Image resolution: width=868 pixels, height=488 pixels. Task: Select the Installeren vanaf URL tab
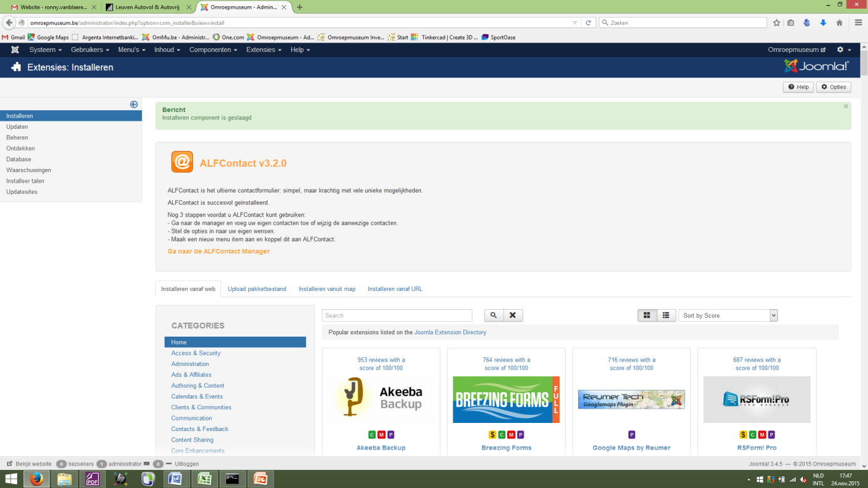(395, 289)
